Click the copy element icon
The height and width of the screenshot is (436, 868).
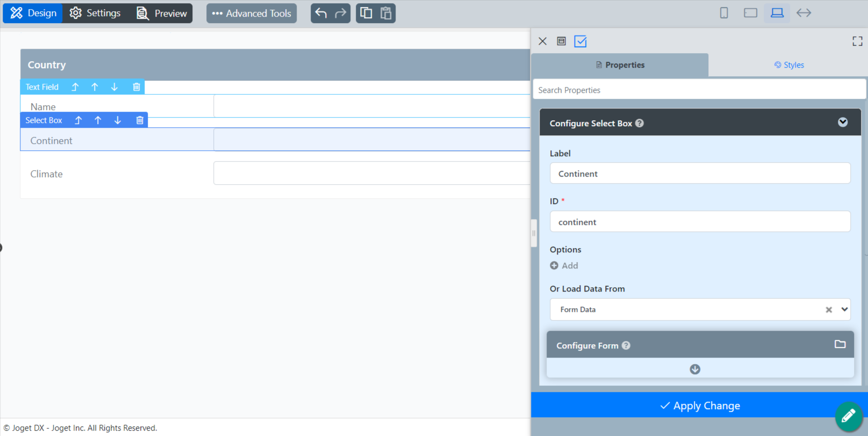pos(366,13)
